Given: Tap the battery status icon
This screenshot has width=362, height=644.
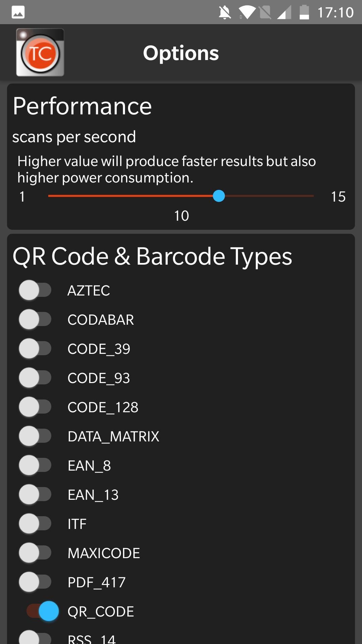Looking at the screenshot, I should tap(304, 13).
